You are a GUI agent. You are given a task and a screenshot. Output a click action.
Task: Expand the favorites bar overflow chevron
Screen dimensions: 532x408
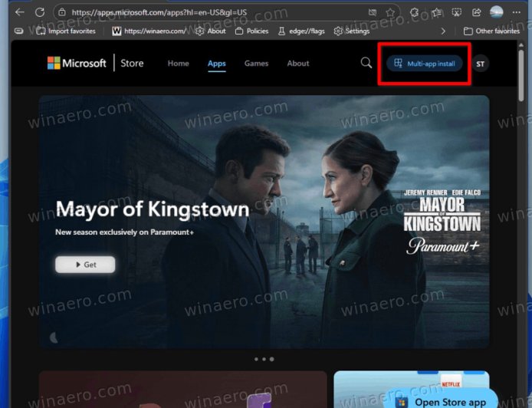coord(443,31)
